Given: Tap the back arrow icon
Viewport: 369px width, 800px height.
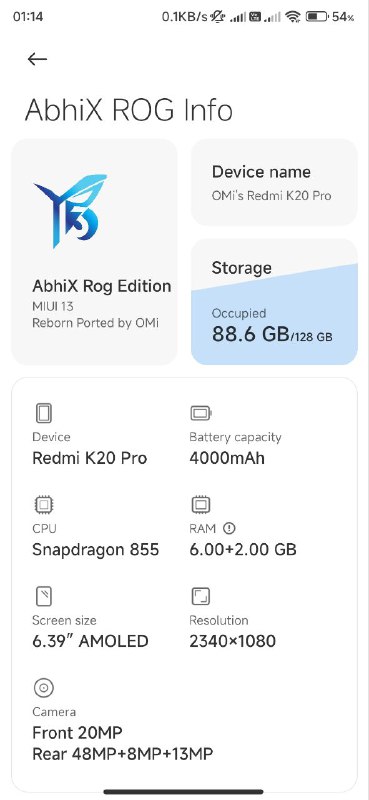Looking at the screenshot, I should pos(37,59).
